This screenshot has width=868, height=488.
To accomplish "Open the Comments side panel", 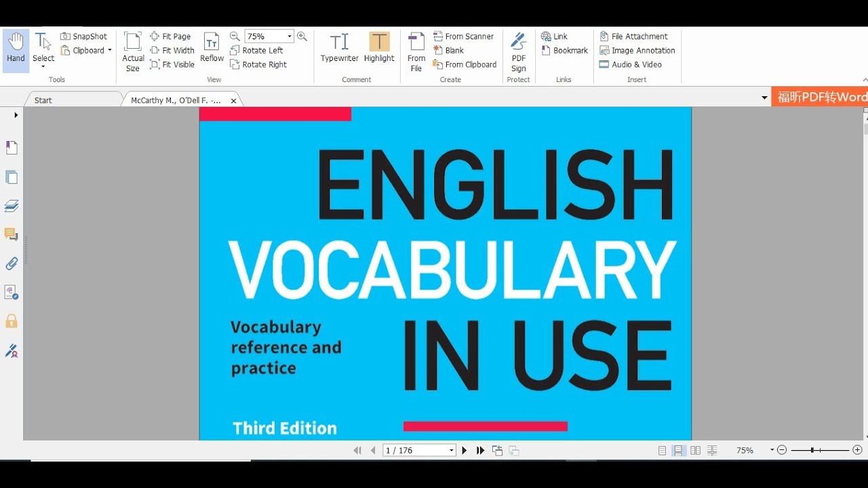I will click(x=12, y=235).
